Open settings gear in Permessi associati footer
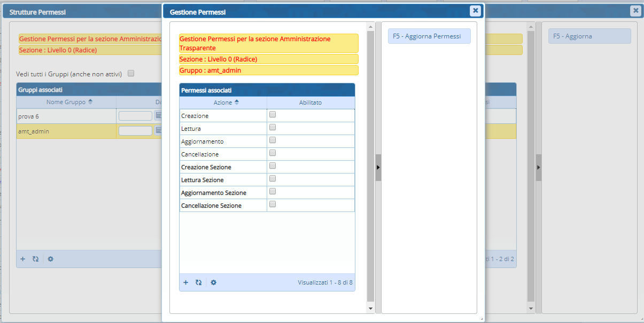 point(213,282)
